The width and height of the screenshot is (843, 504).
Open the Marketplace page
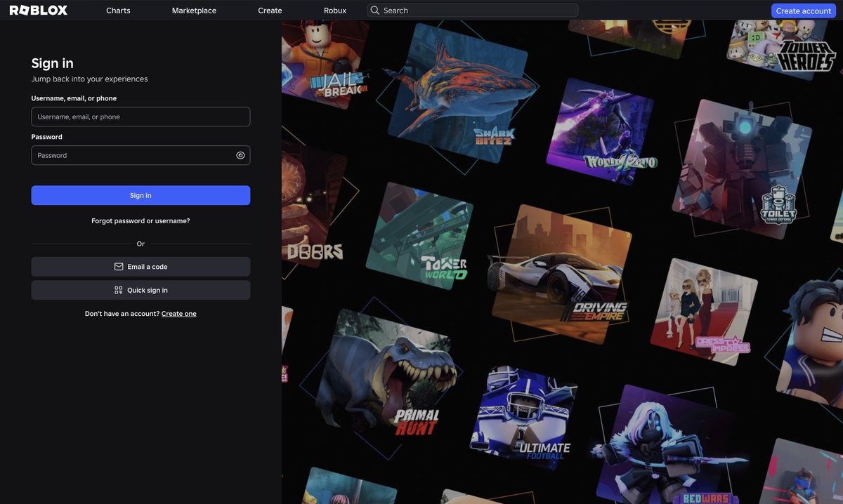coord(194,10)
